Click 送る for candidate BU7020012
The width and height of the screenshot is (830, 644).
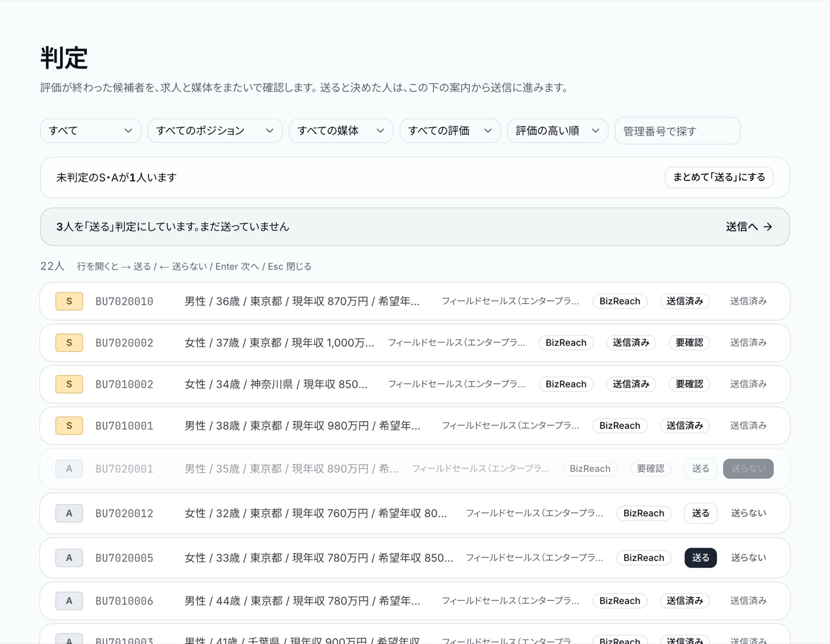click(701, 513)
